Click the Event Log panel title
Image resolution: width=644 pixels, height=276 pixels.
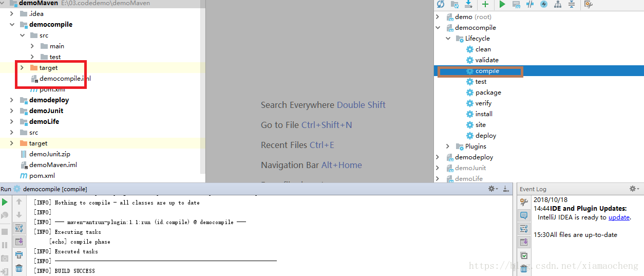click(533, 189)
